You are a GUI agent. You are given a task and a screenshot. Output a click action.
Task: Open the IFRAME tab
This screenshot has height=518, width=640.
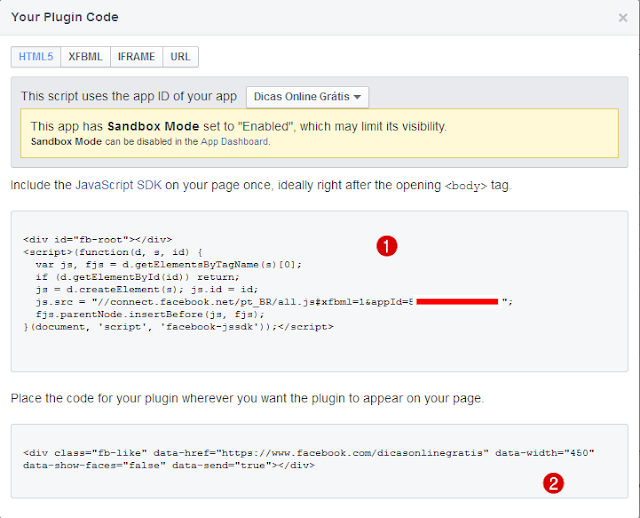tap(136, 56)
